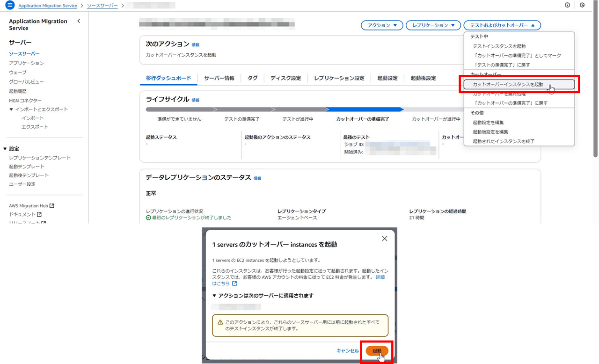599x364 pixels.
Task: Close the cutover launch dialog with the X
Action: coord(384,239)
